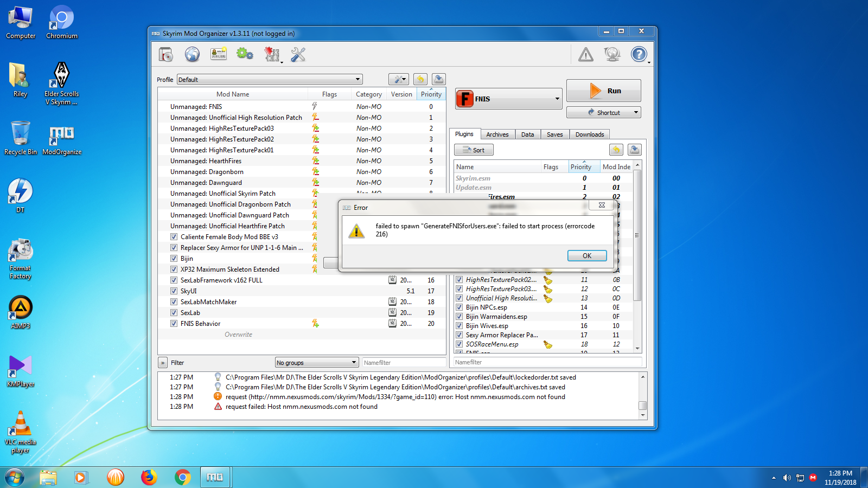Open VLC media player desktop shortcut

[21, 432]
